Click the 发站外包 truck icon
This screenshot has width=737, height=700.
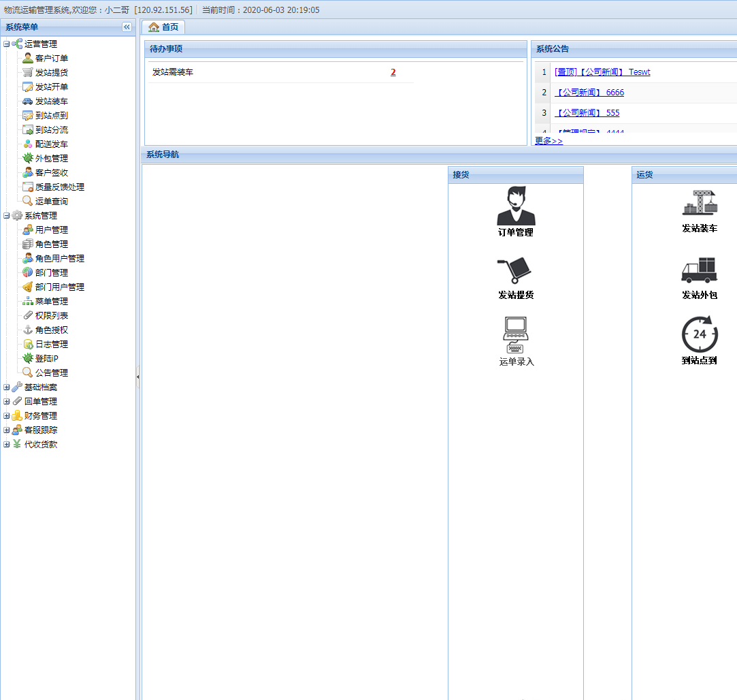699,270
